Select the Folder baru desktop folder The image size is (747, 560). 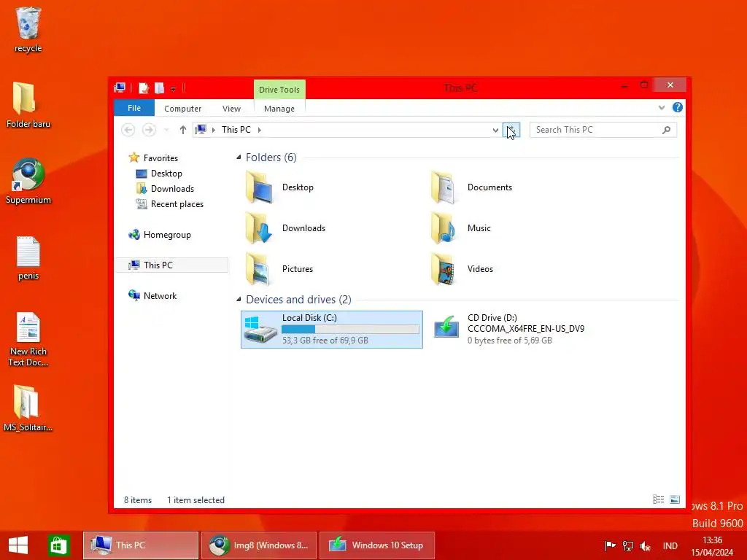(x=28, y=104)
